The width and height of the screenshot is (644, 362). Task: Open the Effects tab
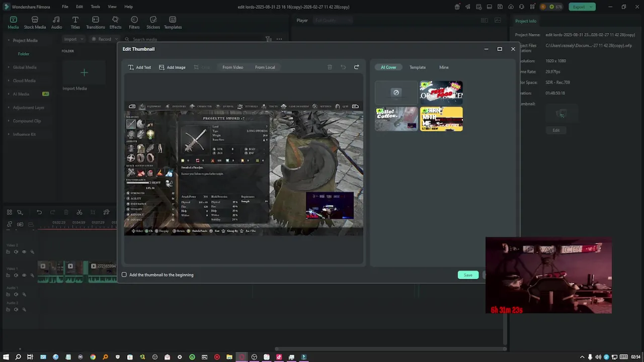pyautogui.click(x=115, y=23)
